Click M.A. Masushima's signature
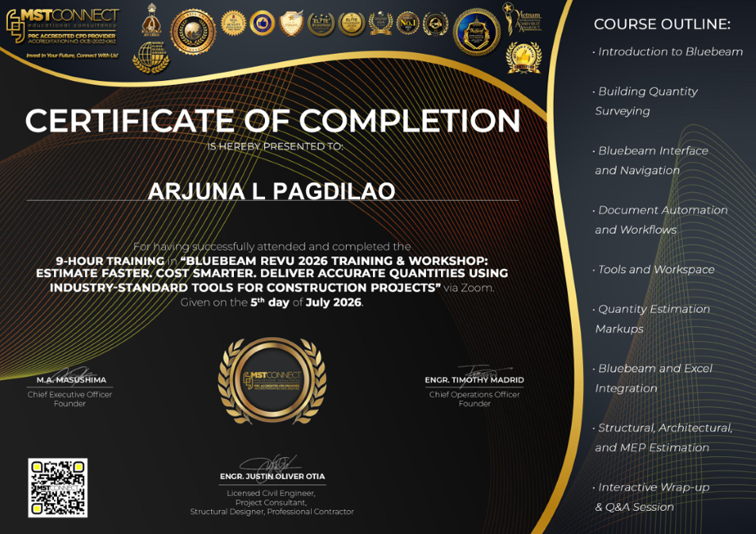Image resolution: width=756 pixels, height=534 pixels. pyautogui.click(x=75, y=374)
